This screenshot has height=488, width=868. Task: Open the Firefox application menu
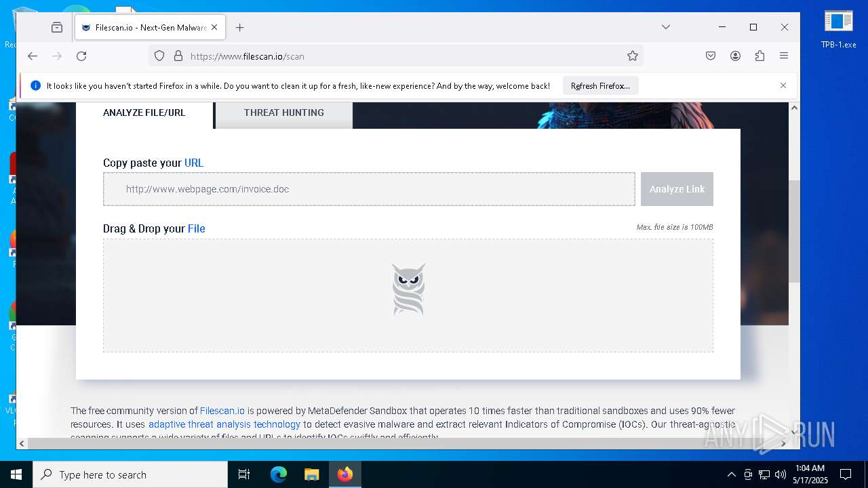click(x=784, y=56)
